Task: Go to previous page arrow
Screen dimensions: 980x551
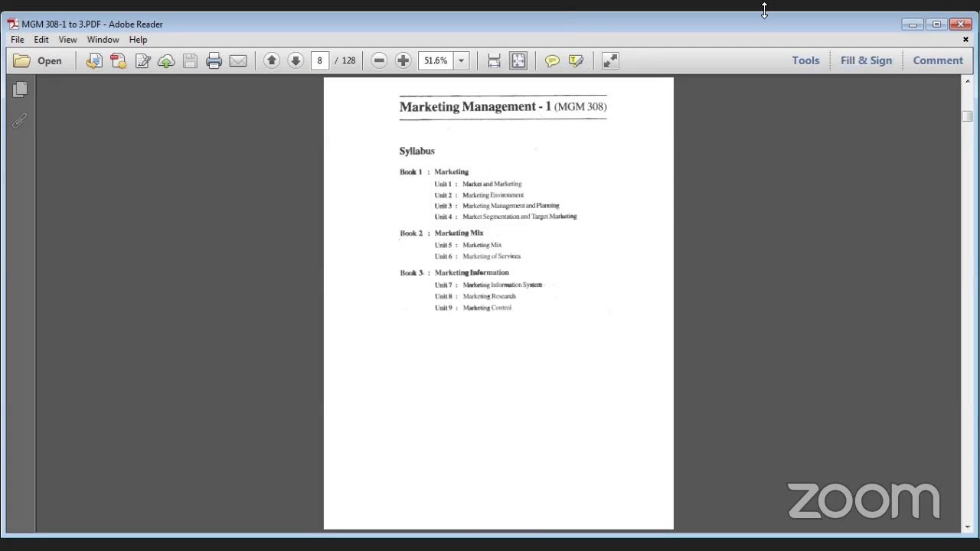Action: pos(271,60)
